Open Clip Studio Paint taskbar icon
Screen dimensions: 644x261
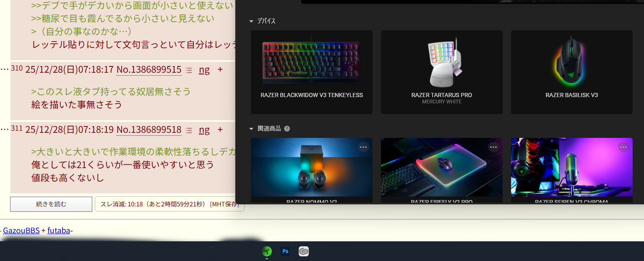[304, 251]
